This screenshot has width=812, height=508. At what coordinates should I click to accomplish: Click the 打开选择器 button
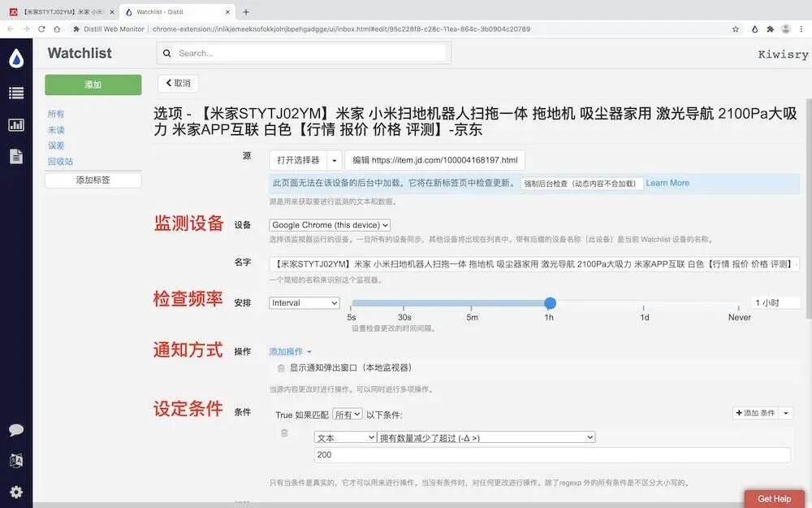pos(298,160)
